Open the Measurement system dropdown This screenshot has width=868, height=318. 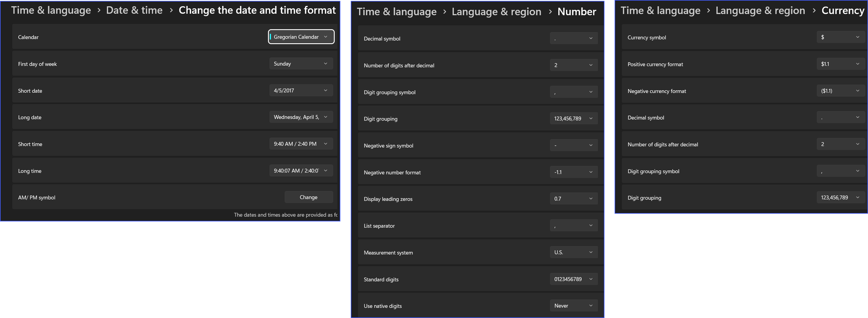574,252
